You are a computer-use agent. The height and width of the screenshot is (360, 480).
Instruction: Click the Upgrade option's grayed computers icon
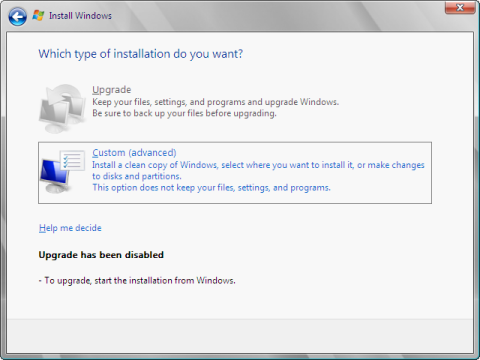click(62, 108)
